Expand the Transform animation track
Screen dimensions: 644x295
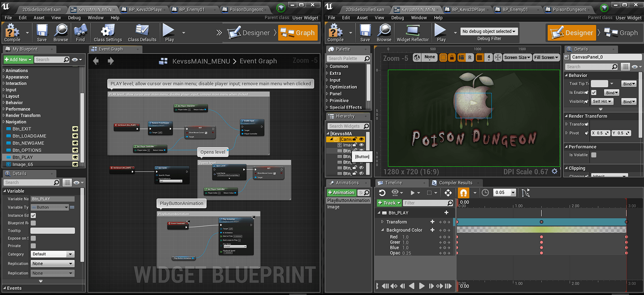[x=382, y=222]
